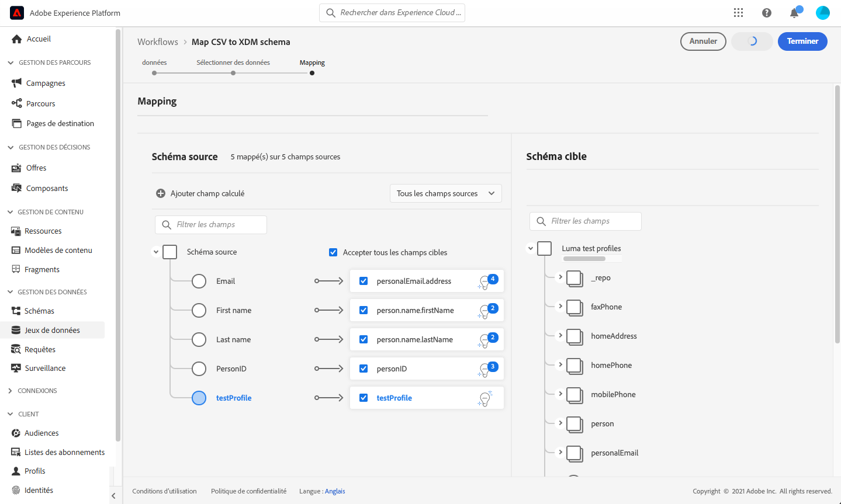This screenshot has width=841, height=504.
Task: Open the notifications bell
Action: [x=794, y=13]
